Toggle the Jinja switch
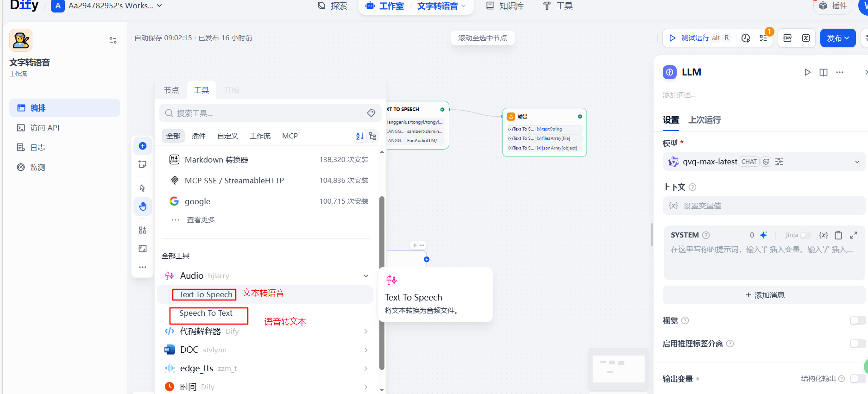Viewport: 868px width, 394px height. pos(806,235)
